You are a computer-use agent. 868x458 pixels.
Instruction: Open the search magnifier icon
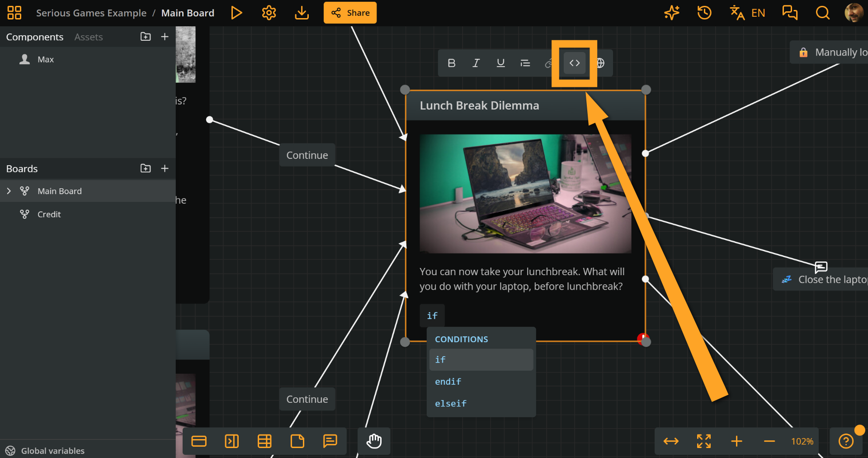point(822,13)
